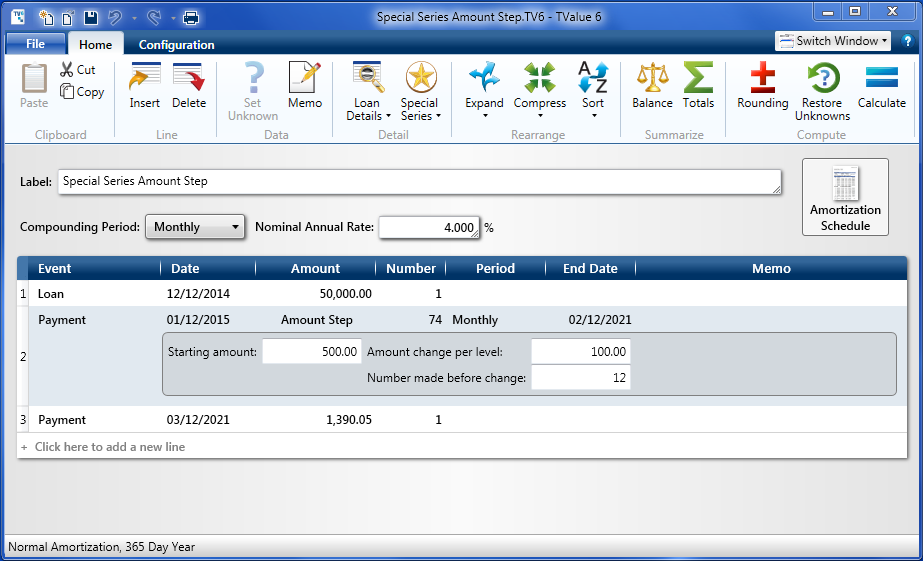Open the dropdown arrow under Sort
Screen dimensions: 923x561
pos(593,116)
